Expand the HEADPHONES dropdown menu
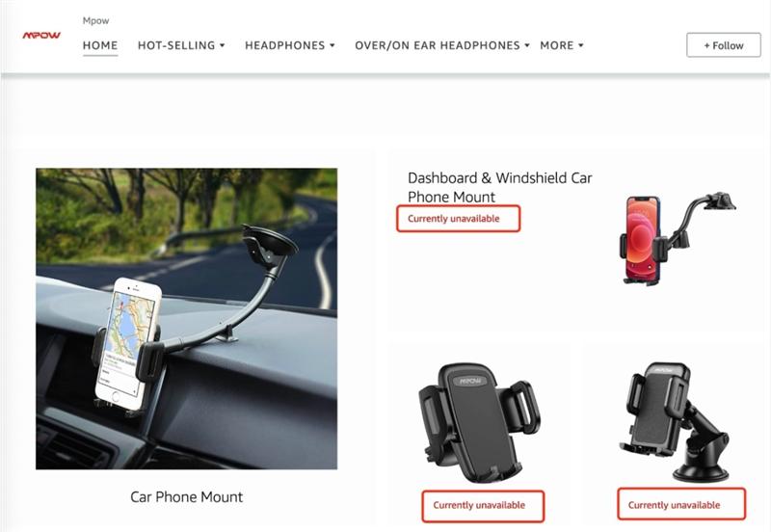 290,45
